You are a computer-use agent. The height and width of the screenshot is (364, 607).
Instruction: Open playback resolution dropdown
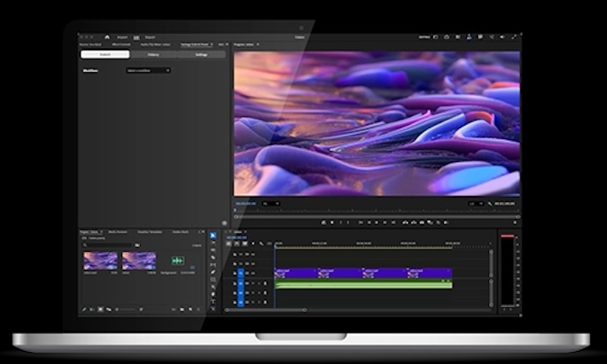[475, 204]
